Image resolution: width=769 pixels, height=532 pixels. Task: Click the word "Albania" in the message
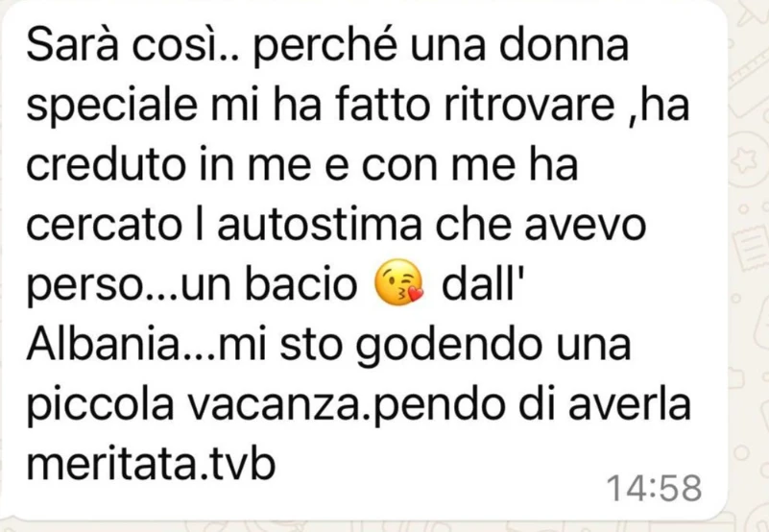104,343
